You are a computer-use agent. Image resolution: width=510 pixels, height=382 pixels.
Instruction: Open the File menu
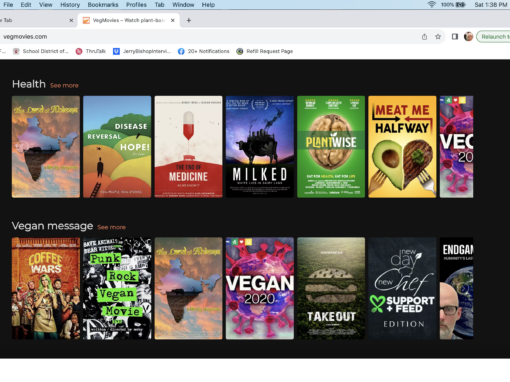pos(8,5)
